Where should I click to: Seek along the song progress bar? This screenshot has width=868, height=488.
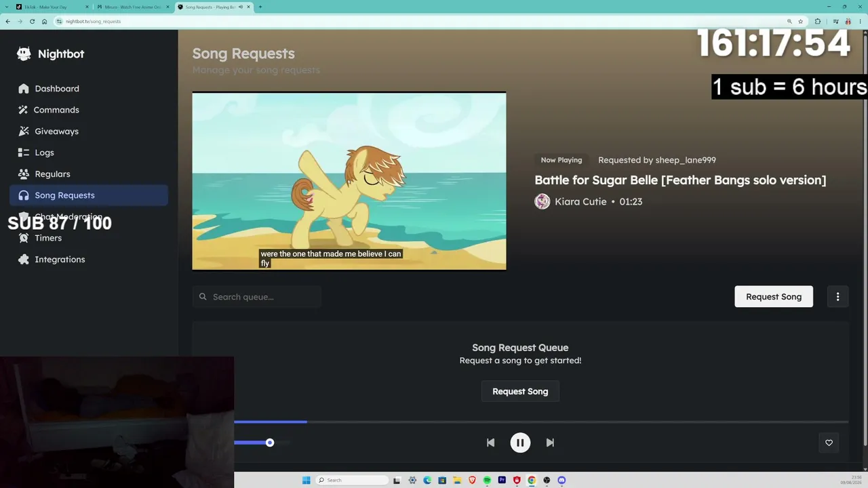point(541,422)
